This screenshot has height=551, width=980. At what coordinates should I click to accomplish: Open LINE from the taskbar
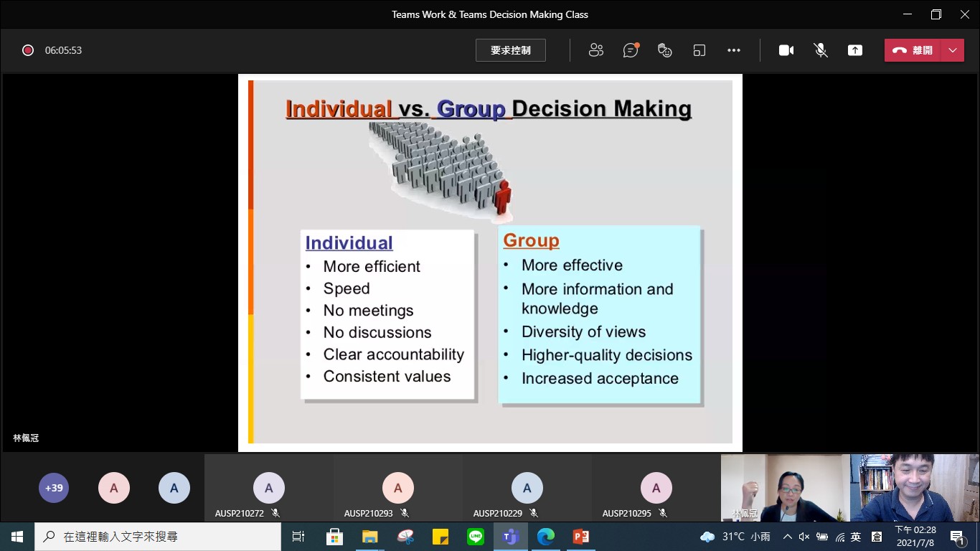point(475,537)
